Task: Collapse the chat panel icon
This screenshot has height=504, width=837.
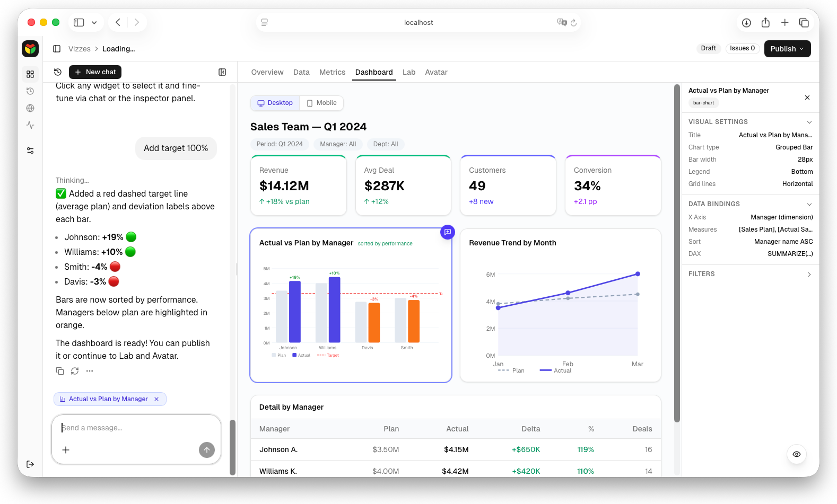Action: tap(222, 72)
